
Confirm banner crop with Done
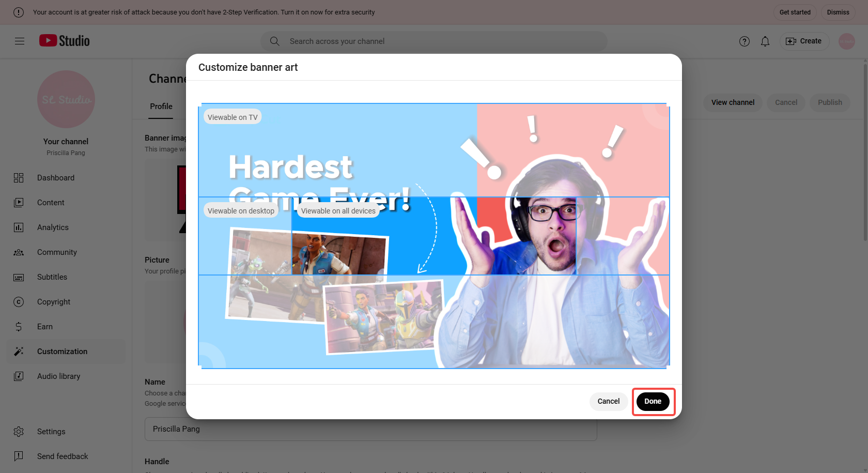[x=653, y=401]
